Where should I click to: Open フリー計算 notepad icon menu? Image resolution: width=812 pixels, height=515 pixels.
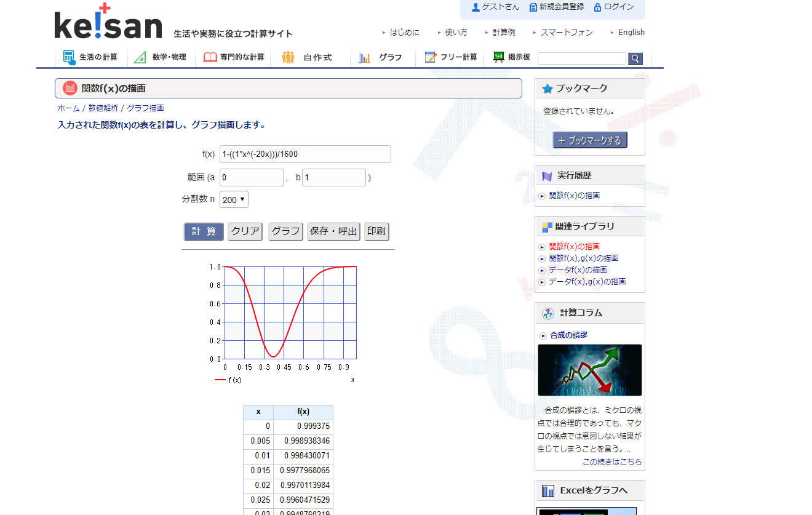tap(451, 57)
